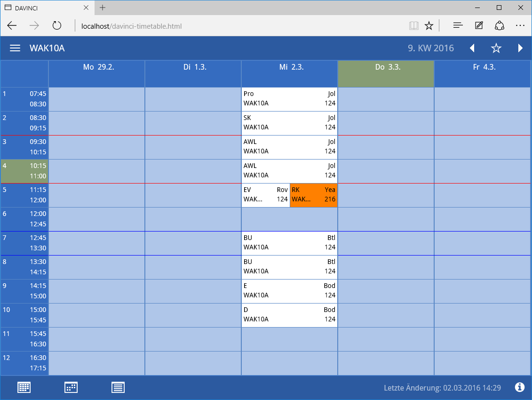Select the orange RK lesson cell
532x400 pixels.
pyautogui.click(x=314, y=195)
